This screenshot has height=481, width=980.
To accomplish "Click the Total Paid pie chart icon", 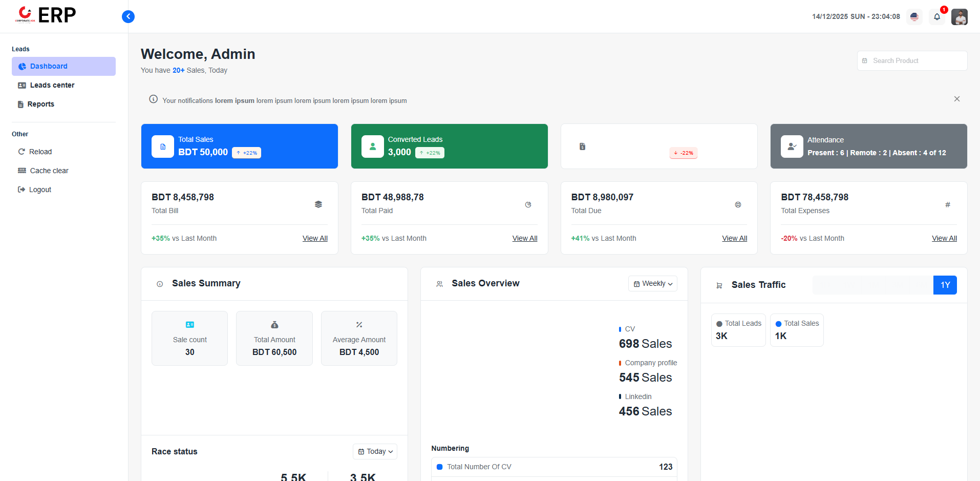I will pyautogui.click(x=528, y=204).
